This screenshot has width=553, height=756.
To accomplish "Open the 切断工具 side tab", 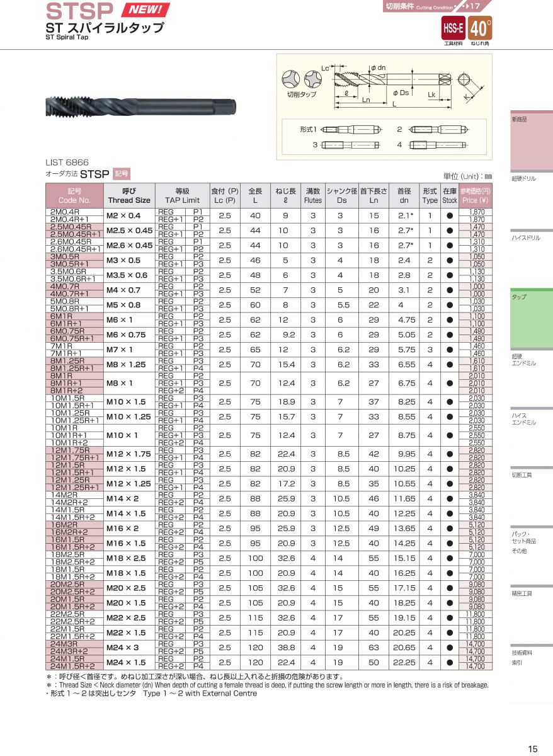I will tap(531, 474).
